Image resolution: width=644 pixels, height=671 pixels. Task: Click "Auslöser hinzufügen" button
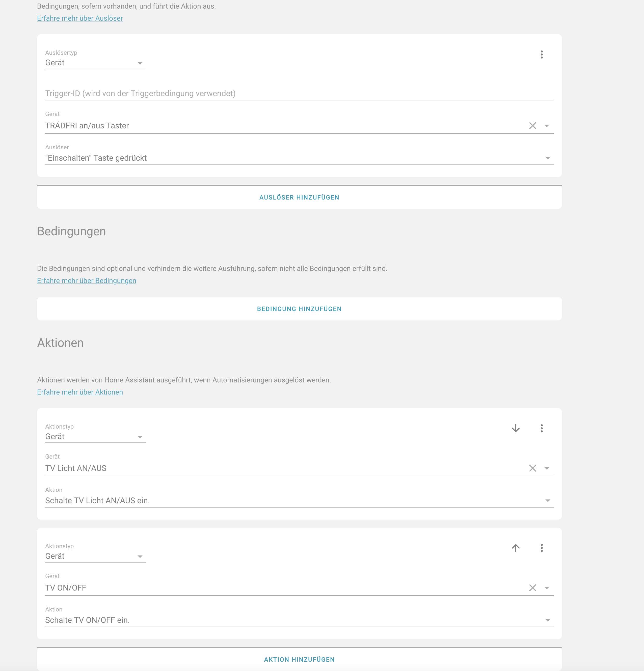point(299,198)
